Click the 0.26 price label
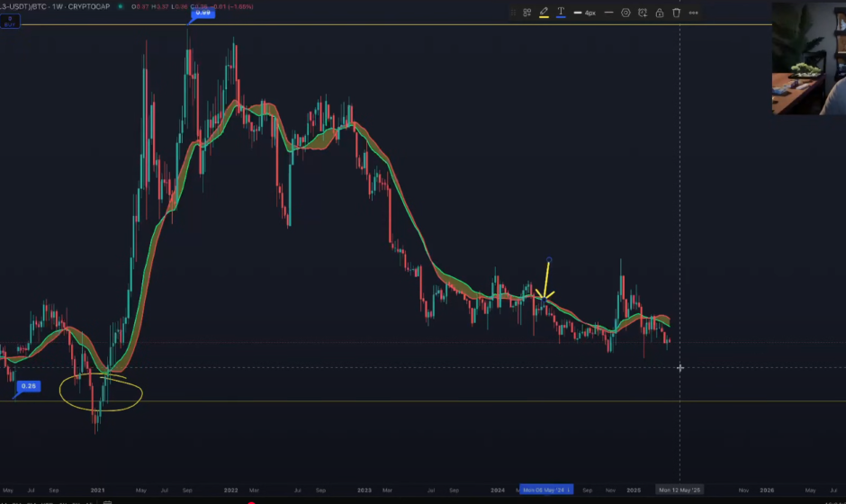This screenshot has width=846, height=504. [x=29, y=386]
